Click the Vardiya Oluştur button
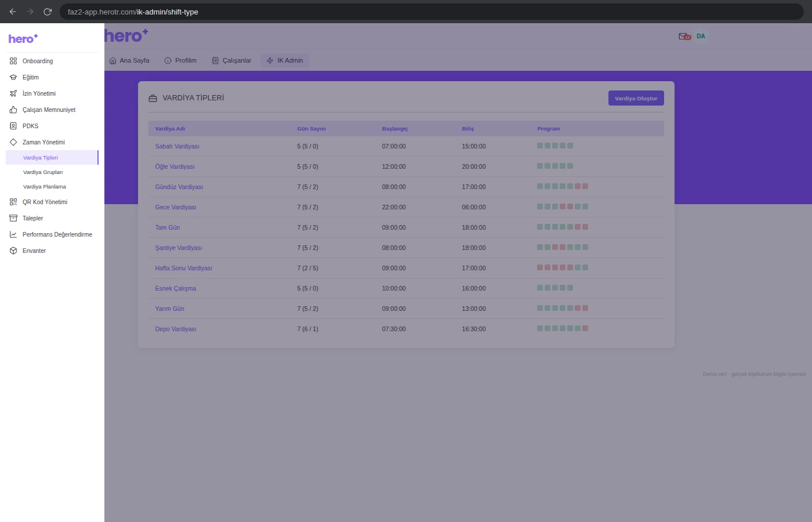Screen dimensions: 812x522 pyautogui.click(x=636, y=98)
